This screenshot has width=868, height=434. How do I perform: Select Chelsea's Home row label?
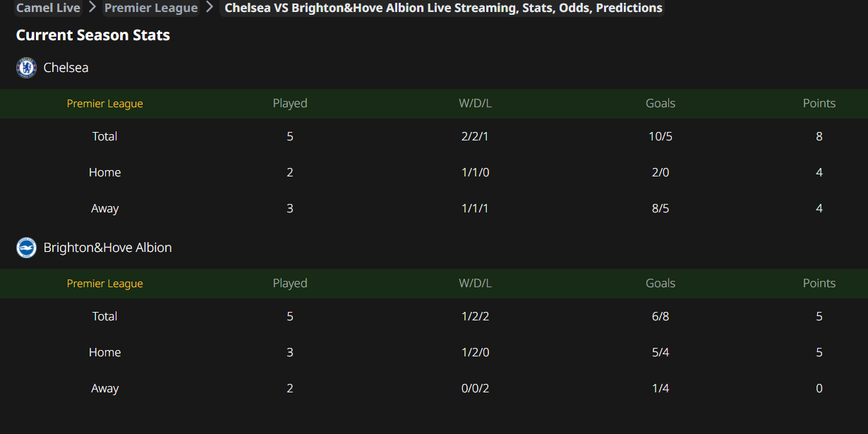click(x=105, y=172)
